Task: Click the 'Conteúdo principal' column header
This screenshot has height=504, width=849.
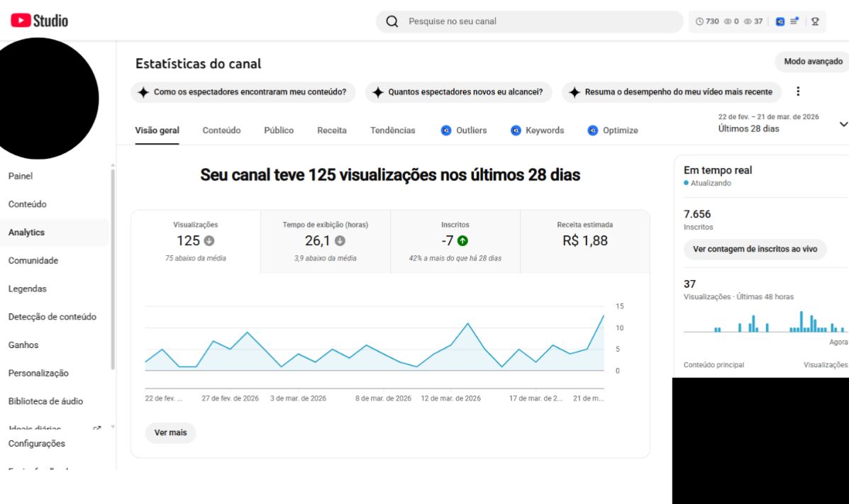Action: [x=714, y=365]
